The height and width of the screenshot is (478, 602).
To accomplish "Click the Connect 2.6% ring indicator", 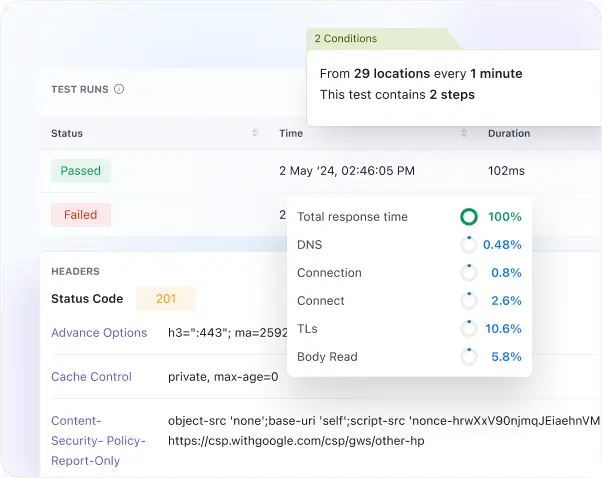I will [468, 301].
